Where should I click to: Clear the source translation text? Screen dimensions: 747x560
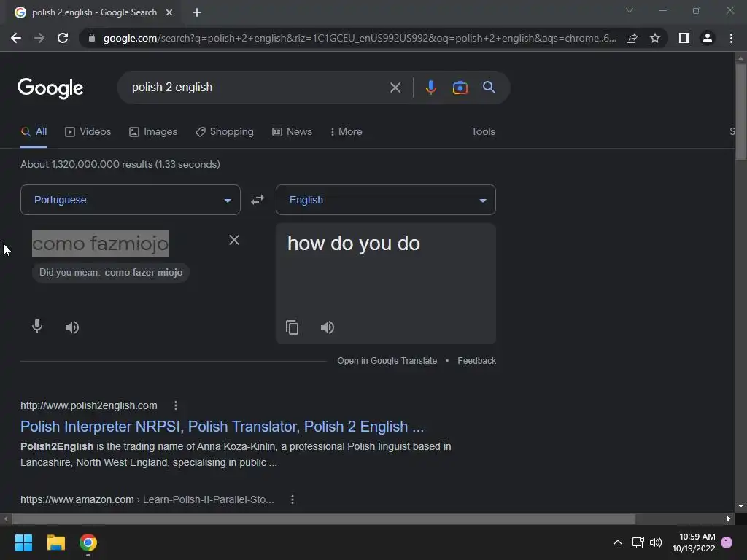234,240
